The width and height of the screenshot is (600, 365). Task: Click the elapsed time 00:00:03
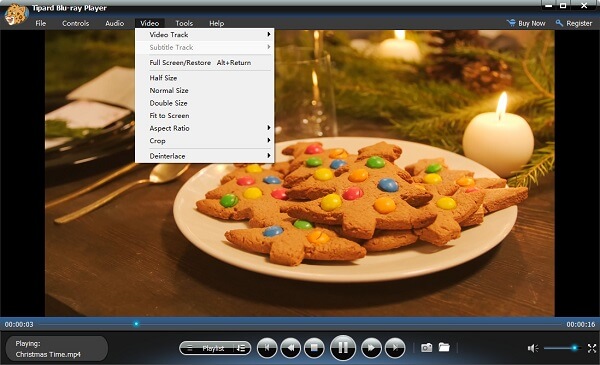(19, 324)
